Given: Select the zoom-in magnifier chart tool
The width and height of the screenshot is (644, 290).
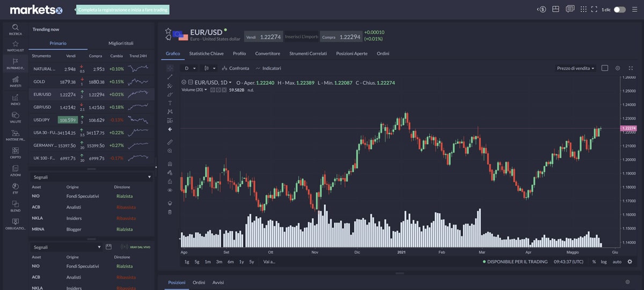Looking at the screenshot, I should point(170,151).
